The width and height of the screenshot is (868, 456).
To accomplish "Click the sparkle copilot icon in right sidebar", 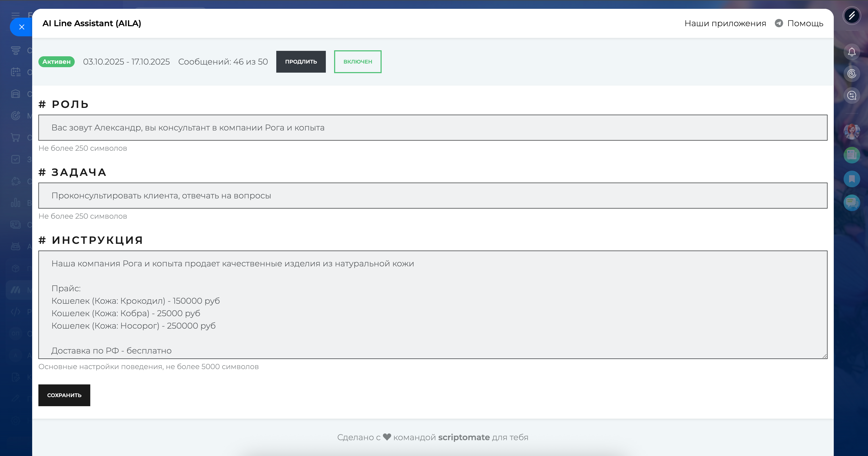I will pyautogui.click(x=851, y=73).
